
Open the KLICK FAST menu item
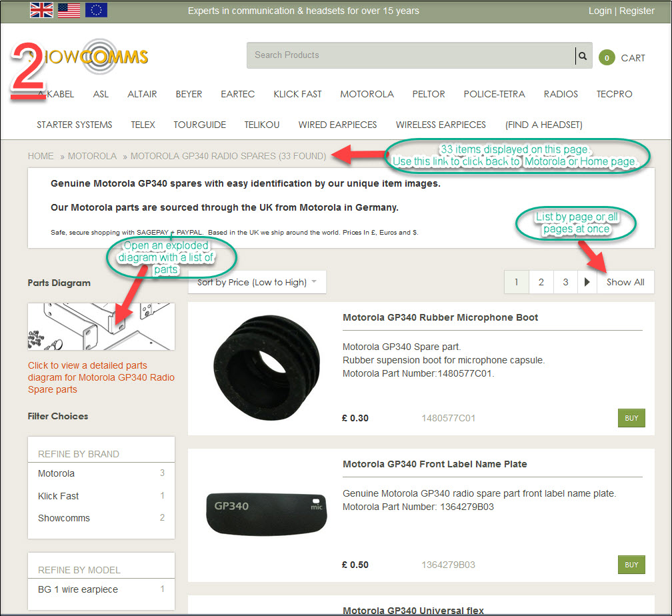(x=297, y=94)
